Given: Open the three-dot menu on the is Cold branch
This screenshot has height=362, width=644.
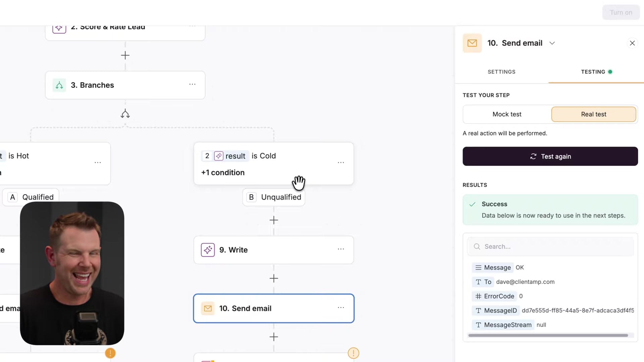Looking at the screenshot, I should (x=341, y=163).
